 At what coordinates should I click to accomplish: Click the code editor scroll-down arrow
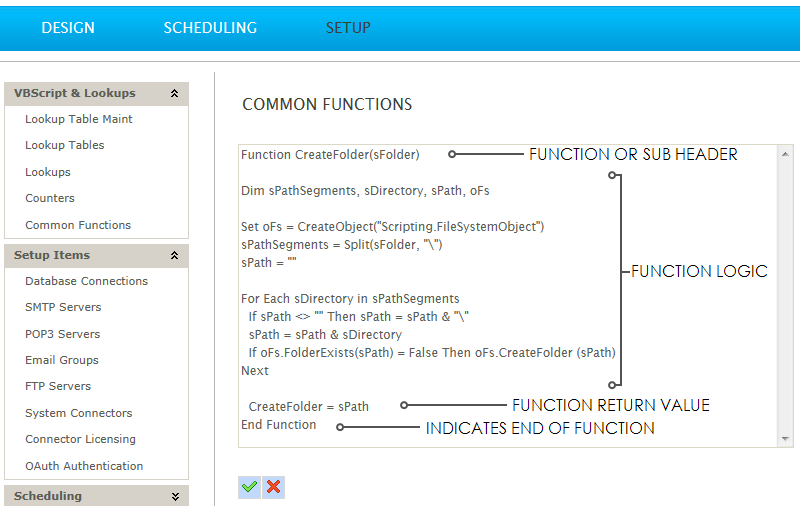tap(786, 439)
